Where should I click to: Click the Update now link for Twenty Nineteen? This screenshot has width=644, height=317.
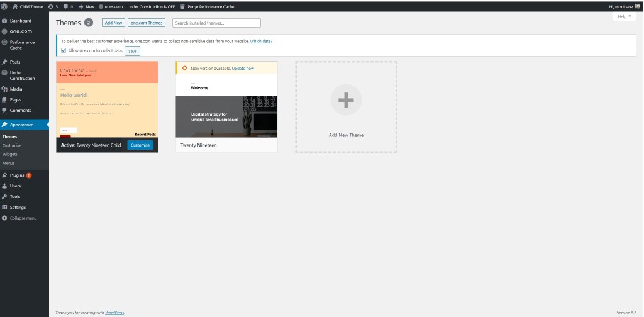[243, 68]
